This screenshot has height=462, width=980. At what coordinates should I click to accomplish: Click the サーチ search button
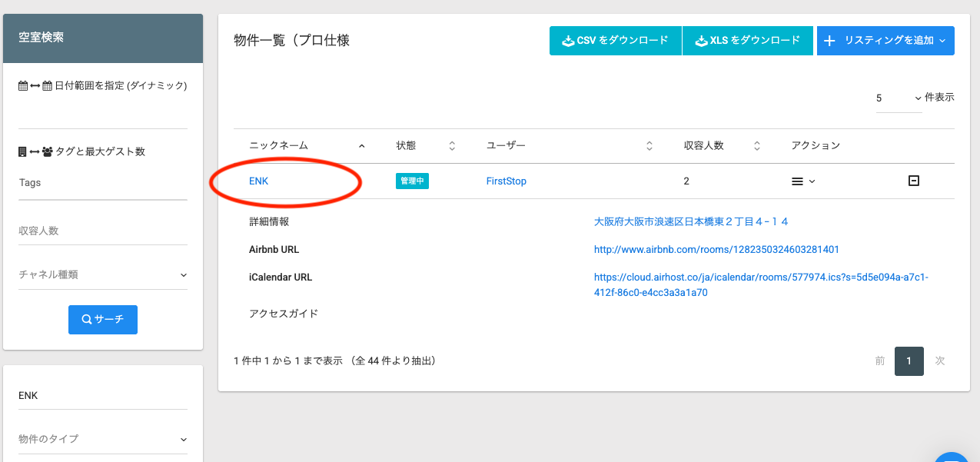click(103, 320)
